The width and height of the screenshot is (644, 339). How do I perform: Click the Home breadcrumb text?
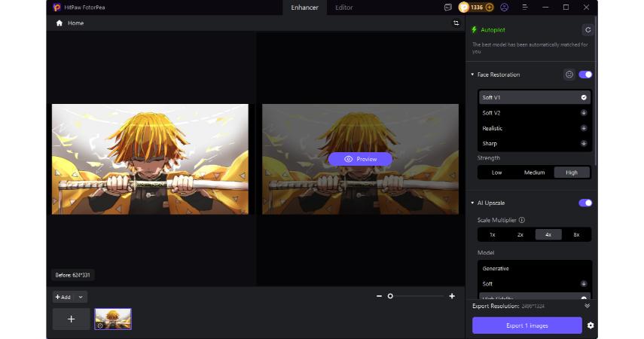click(x=75, y=23)
